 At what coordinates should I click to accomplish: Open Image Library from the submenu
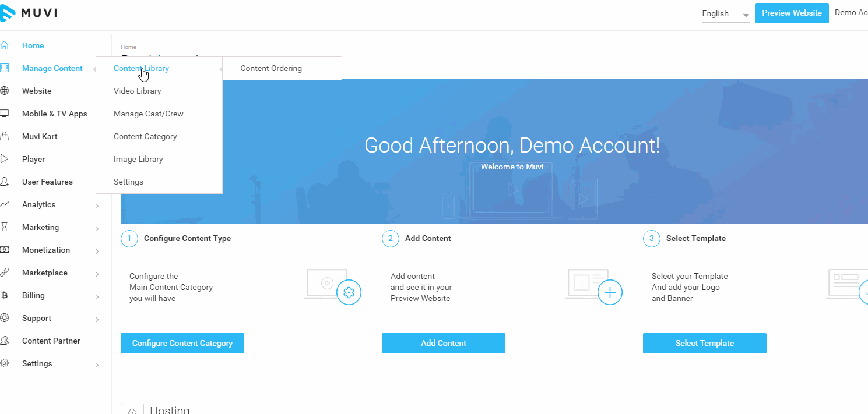(x=138, y=159)
